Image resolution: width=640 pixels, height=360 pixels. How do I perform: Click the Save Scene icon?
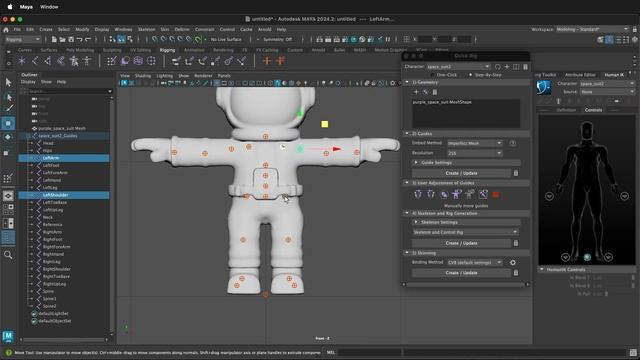pyautogui.click(x=71, y=40)
